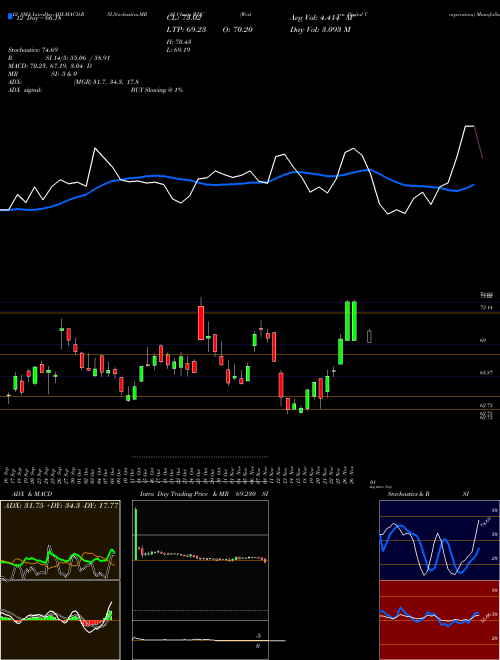Click the 'Intra Day Trading Price & MR' title
The width and height of the screenshot is (500, 660).
pos(184,494)
